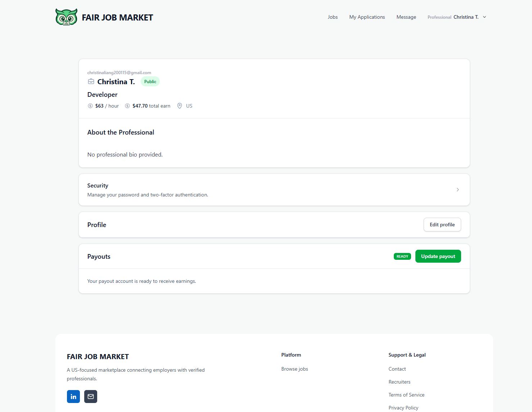The width and height of the screenshot is (532, 412).
Task: Click the Christina T. profile name heading
Action: (x=116, y=82)
